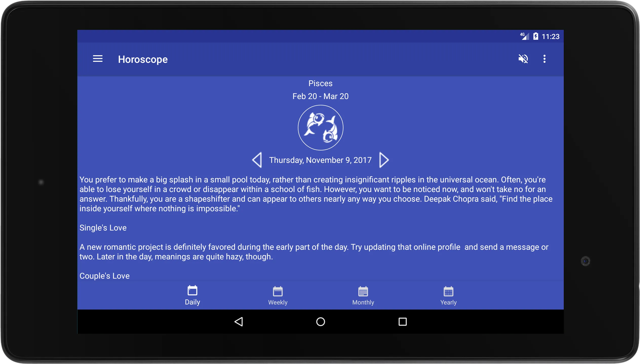Open the hamburger navigation menu

pos(98,59)
